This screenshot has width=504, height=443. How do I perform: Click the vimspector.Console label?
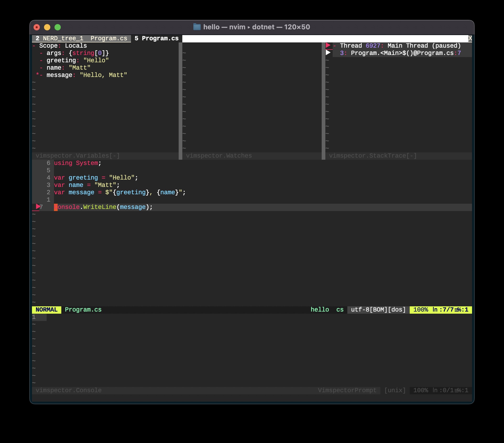click(69, 390)
